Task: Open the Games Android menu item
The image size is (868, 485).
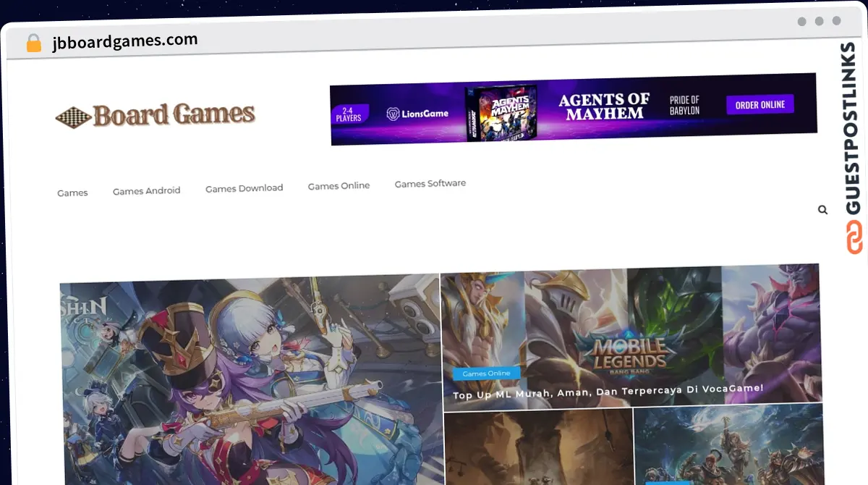Action: click(147, 190)
